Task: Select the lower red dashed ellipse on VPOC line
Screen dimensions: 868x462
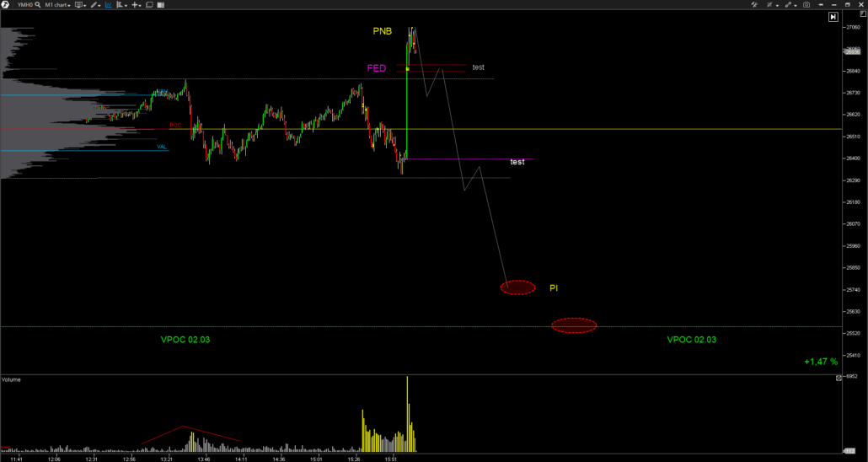Action: coord(574,325)
